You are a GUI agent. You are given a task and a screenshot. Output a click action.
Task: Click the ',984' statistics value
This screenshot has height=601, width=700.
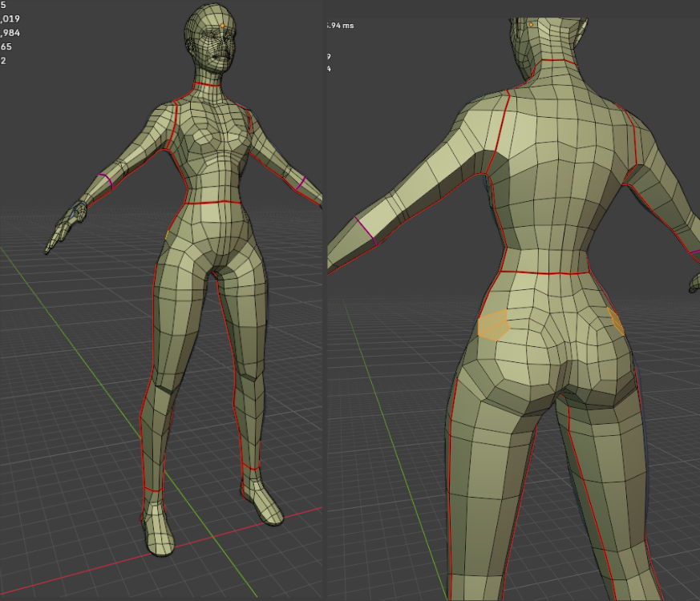(10, 33)
